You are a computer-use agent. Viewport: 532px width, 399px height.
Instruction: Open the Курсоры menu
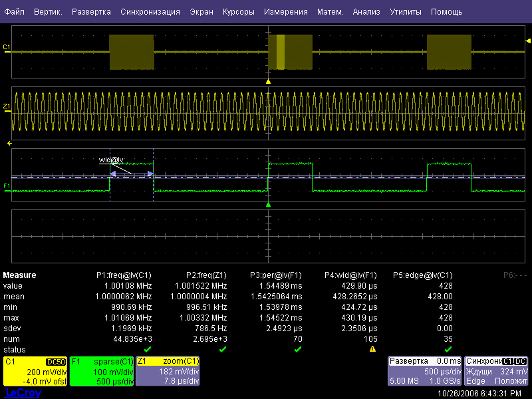(x=237, y=12)
